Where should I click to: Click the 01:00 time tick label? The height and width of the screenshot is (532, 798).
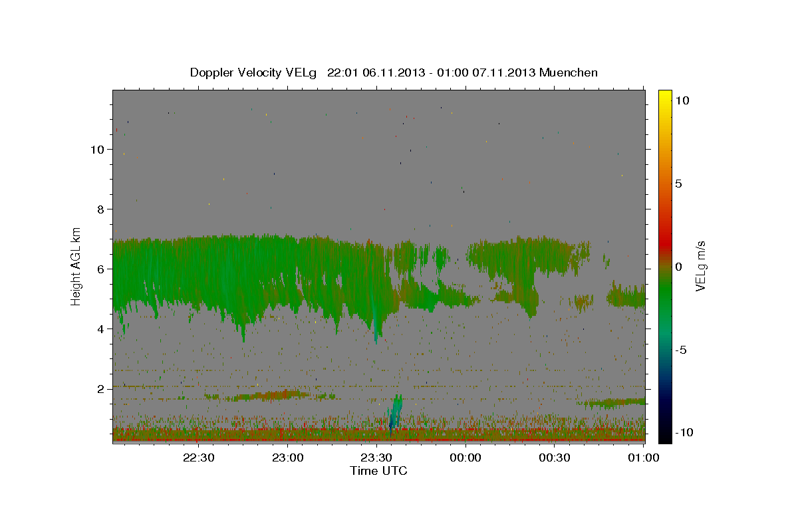pos(644,458)
